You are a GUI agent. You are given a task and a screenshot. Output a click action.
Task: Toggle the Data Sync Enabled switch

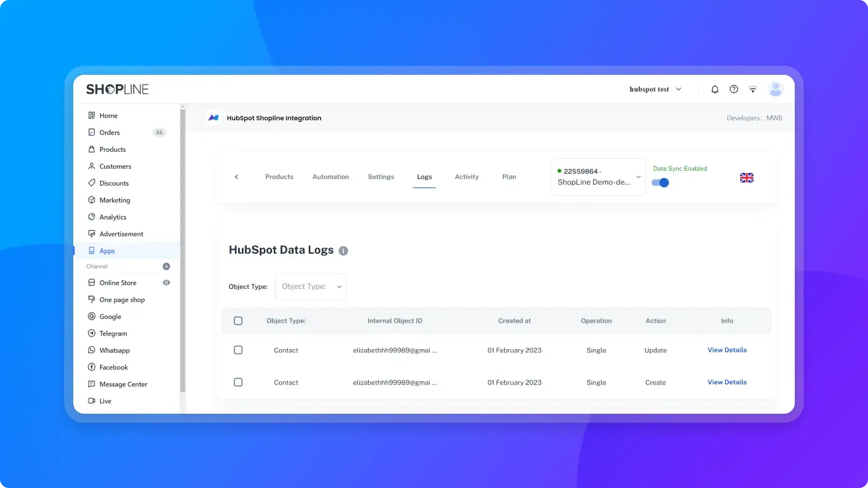[660, 183]
